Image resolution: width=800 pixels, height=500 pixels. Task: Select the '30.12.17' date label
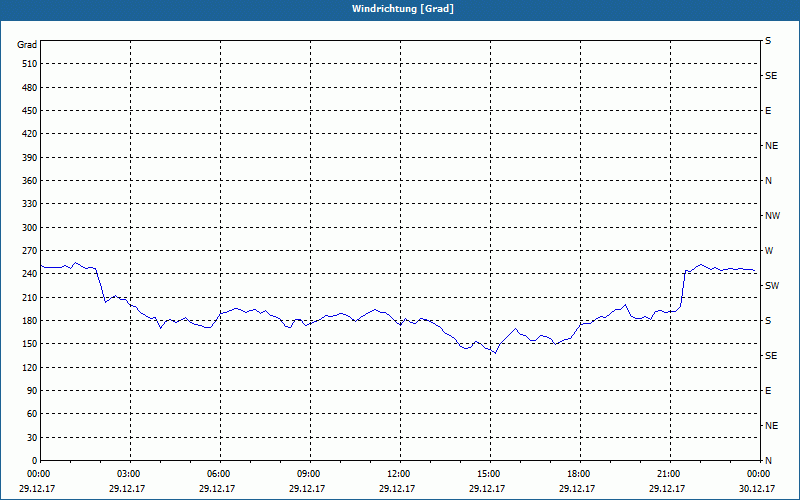tap(757, 489)
